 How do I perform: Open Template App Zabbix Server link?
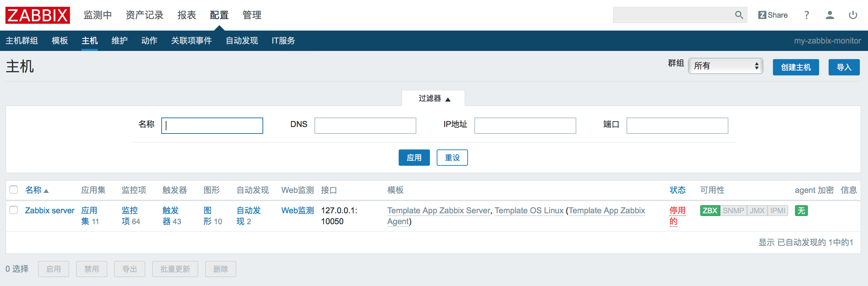click(x=439, y=211)
